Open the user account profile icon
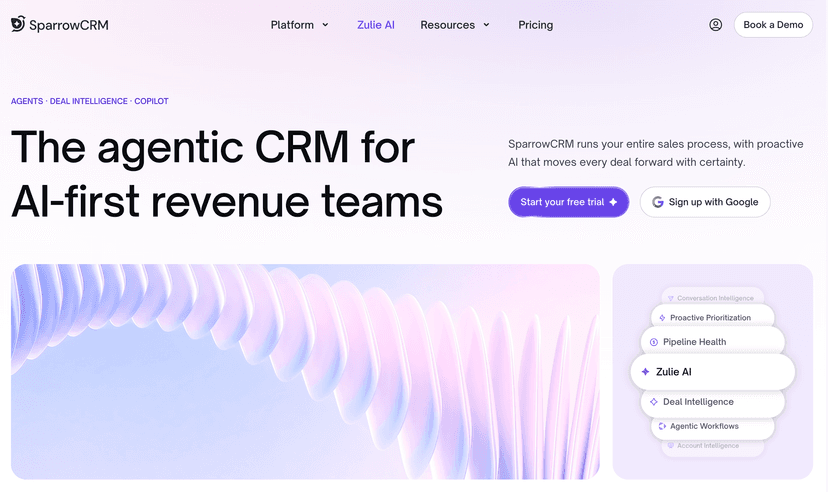The image size is (828, 492). 716,25
